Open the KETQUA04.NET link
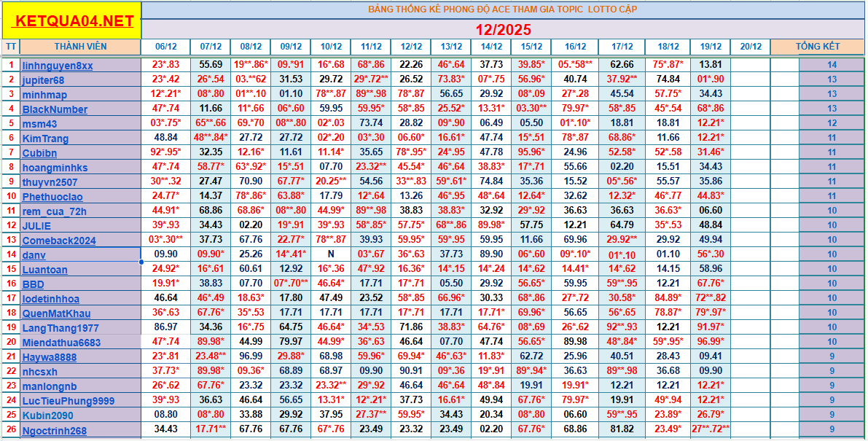This screenshot has width=868, height=441. 75,21
